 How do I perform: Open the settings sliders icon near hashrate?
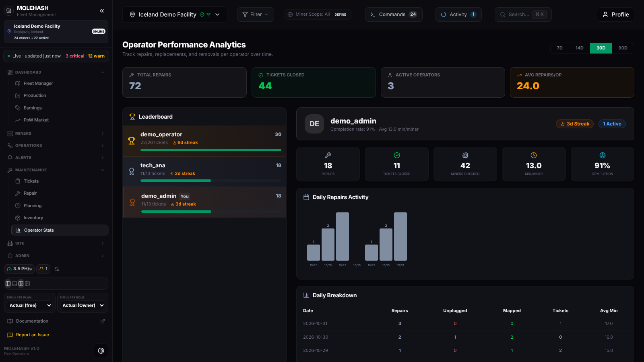pyautogui.click(x=57, y=269)
